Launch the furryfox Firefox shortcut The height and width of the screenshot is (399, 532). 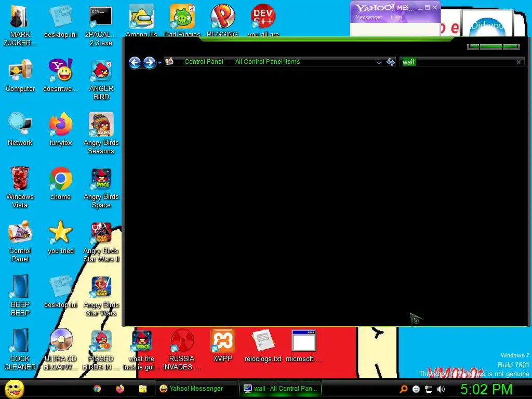pyautogui.click(x=60, y=129)
